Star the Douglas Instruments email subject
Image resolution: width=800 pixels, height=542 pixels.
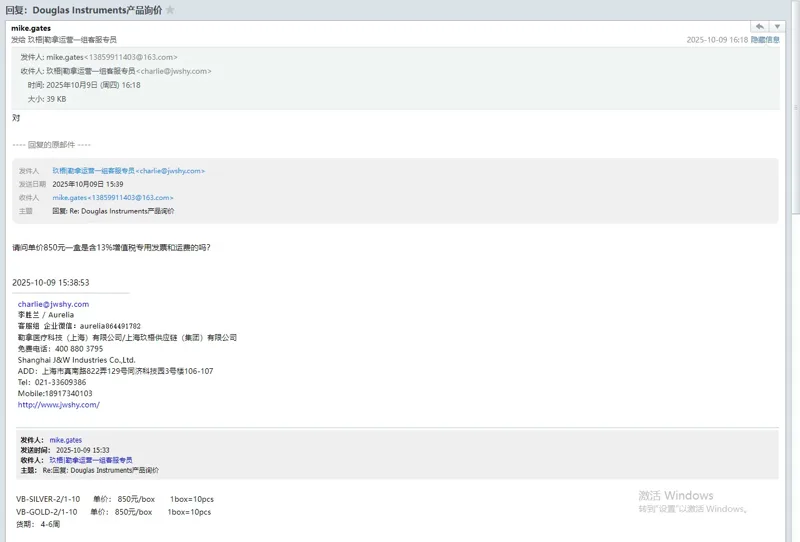(170, 10)
